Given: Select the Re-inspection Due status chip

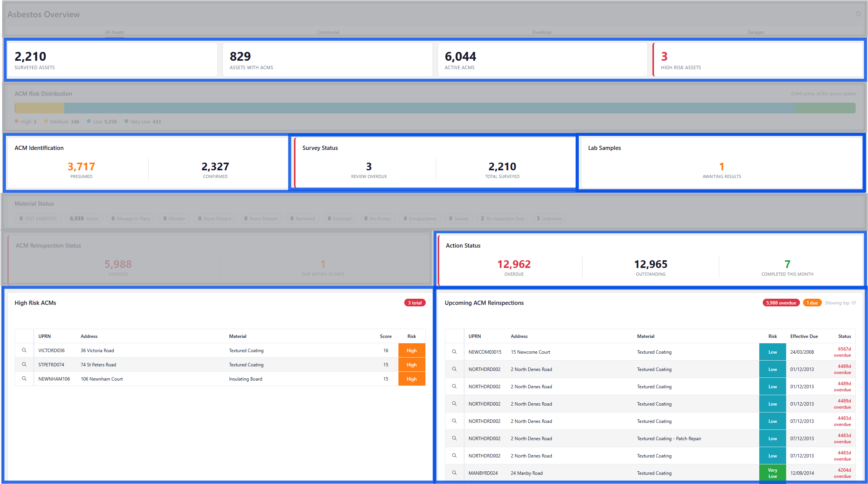Looking at the screenshot, I should (502, 218).
